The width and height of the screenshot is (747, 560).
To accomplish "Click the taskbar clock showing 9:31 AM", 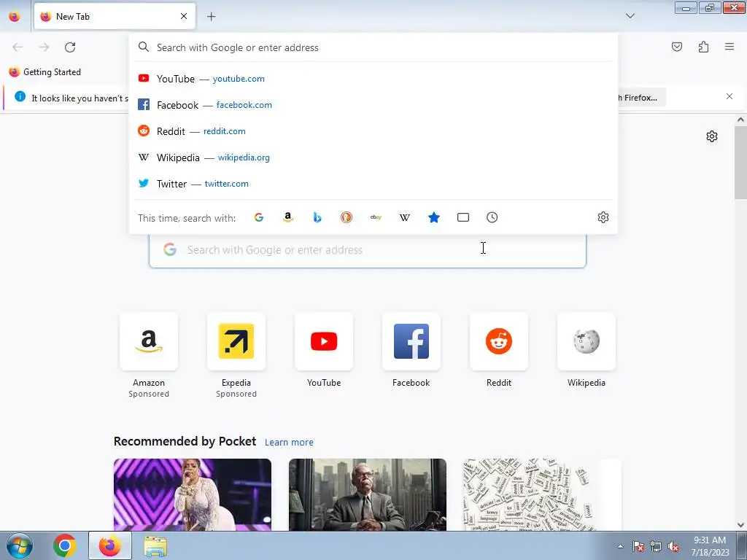I will pyautogui.click(x=710, y=546).
